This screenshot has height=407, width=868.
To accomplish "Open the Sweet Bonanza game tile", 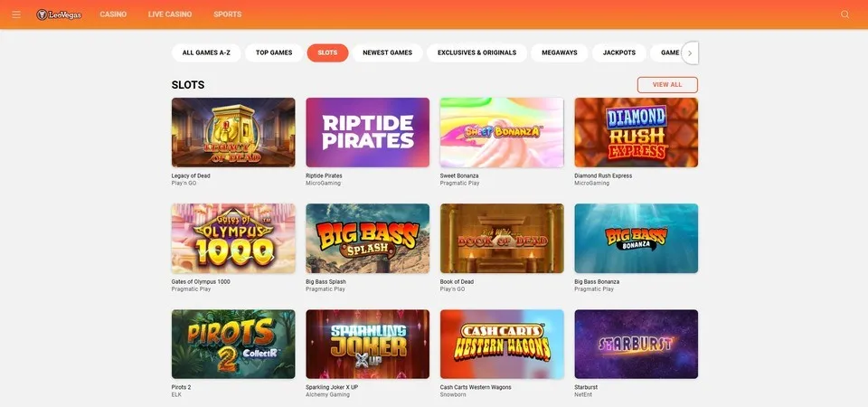I will 502,132.
